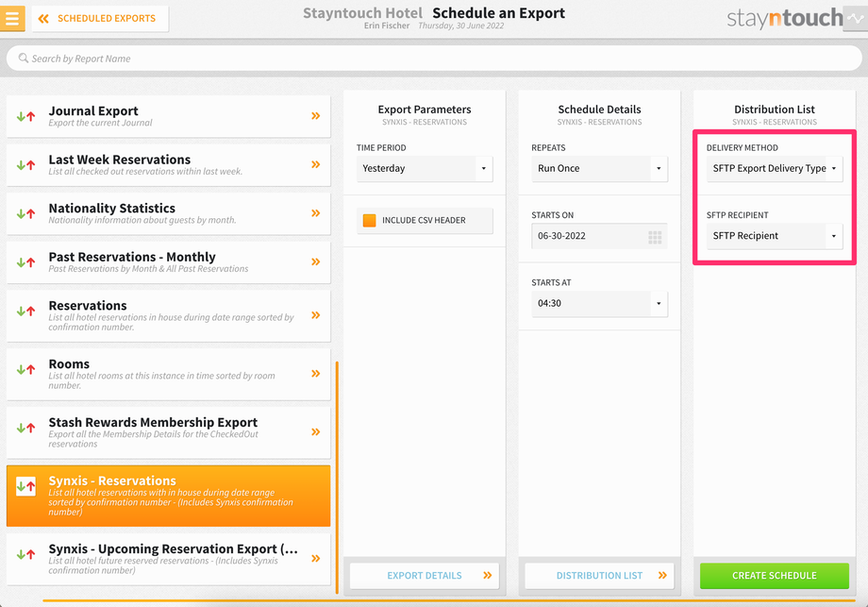The image size is (868, 607).
Task: Click export arrows icon for Stash Rewards Membership Export
Action: point(26,429)
